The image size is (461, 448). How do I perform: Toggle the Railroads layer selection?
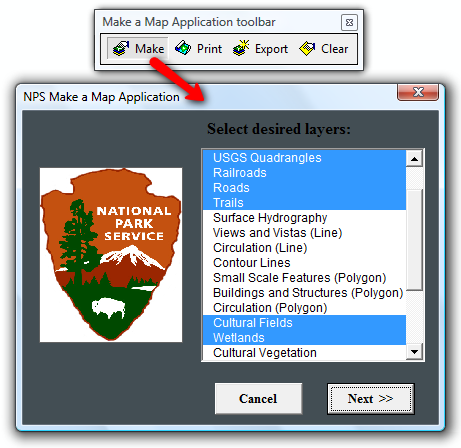304,173
